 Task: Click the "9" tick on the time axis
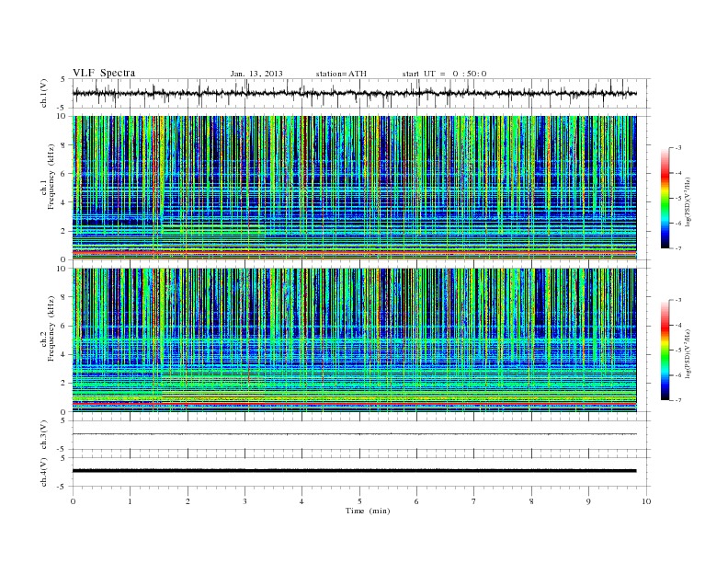(588, 501)
